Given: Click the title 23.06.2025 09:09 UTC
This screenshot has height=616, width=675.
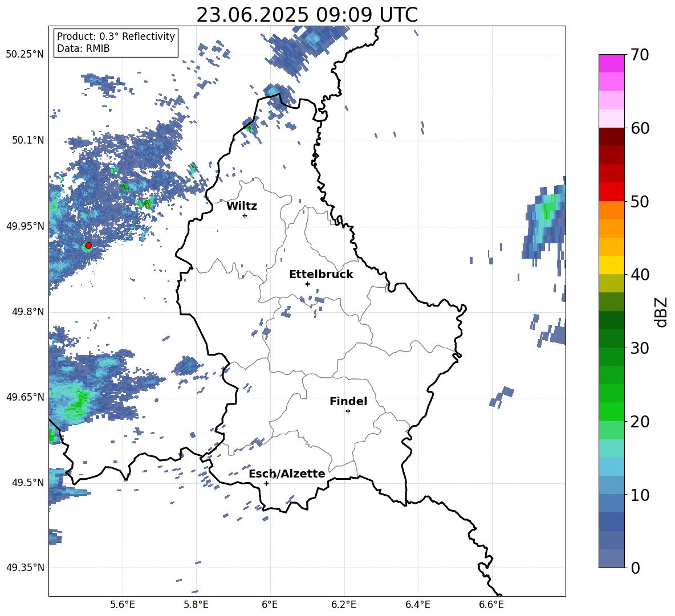Looking at the screenshot, I should click(x=307, y=15).
